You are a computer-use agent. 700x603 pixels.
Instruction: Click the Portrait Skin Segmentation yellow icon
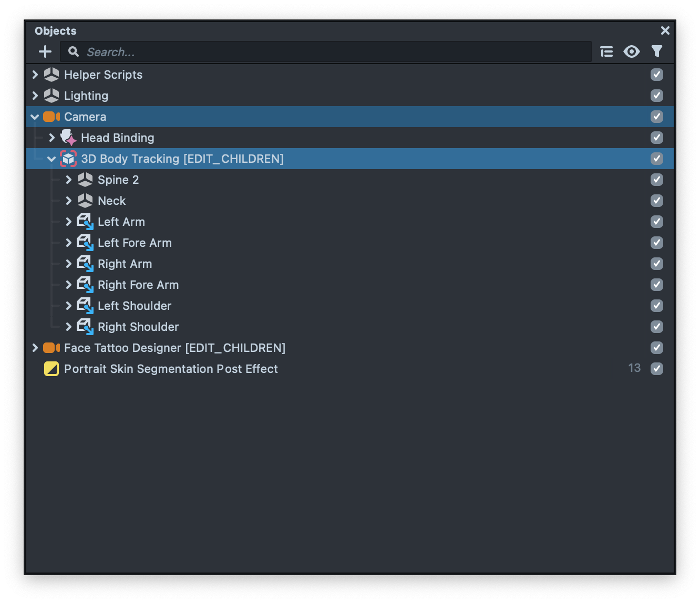[x=52, y=369]
